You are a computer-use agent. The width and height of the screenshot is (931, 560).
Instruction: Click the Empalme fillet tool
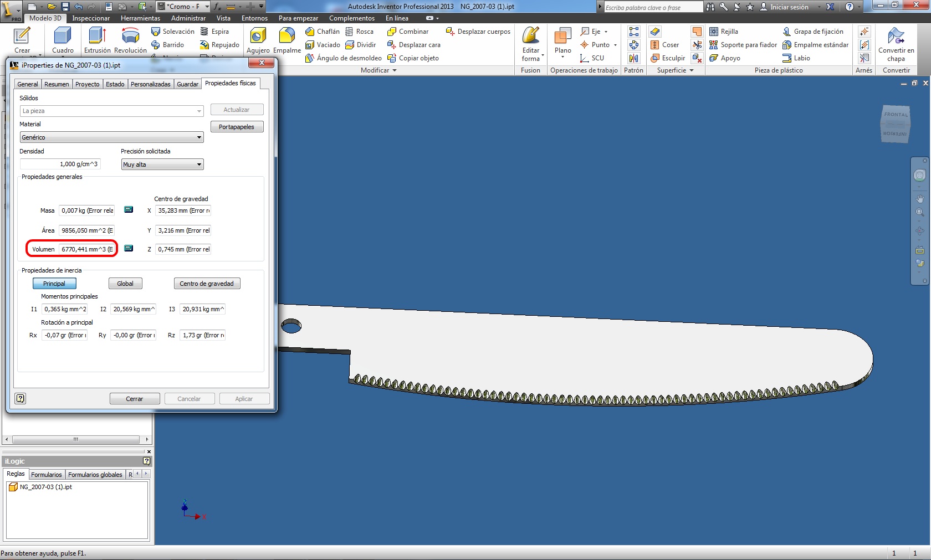point(287,40)
